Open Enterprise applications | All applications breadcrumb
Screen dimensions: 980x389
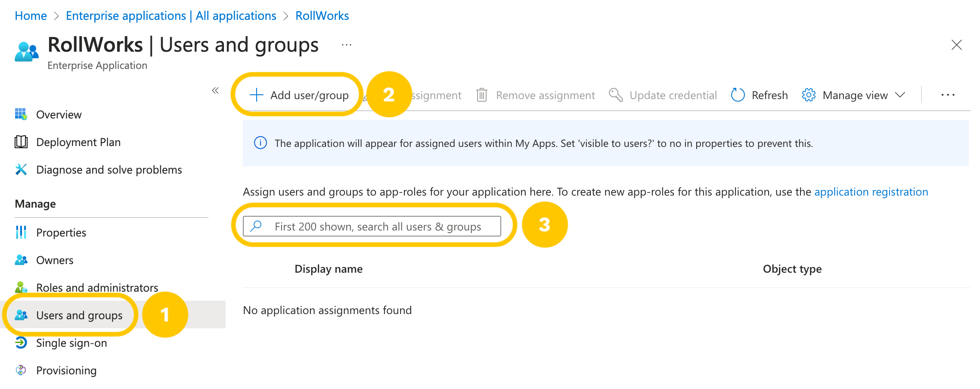[171, 16]
